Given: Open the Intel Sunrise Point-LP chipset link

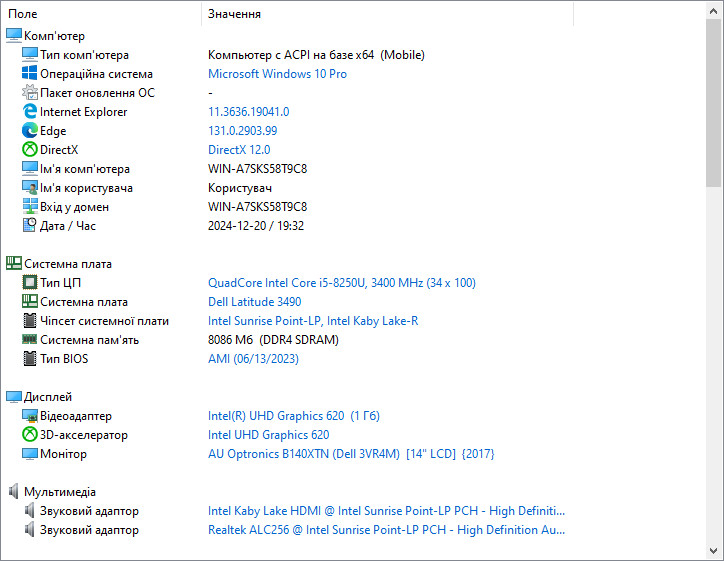Looking at the screenshot, I should click(313, 320).
